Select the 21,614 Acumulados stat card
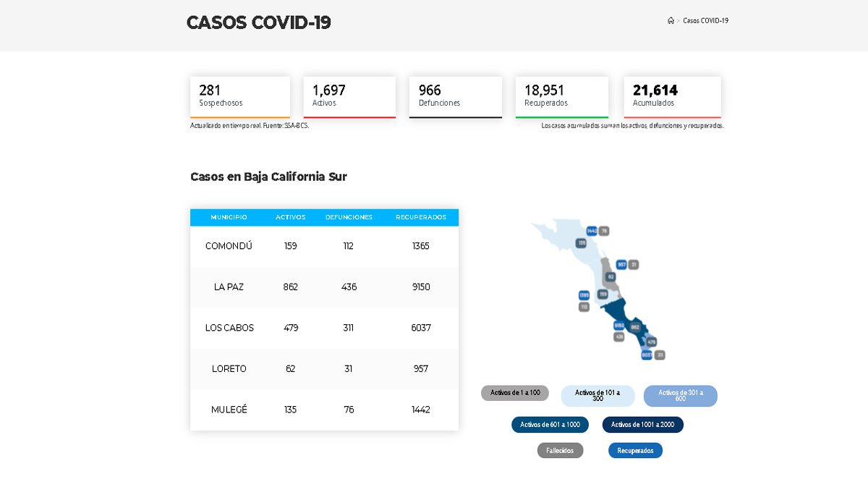This screenshot has height=482, width=868. pyautogui.click(x=673, y=97)
